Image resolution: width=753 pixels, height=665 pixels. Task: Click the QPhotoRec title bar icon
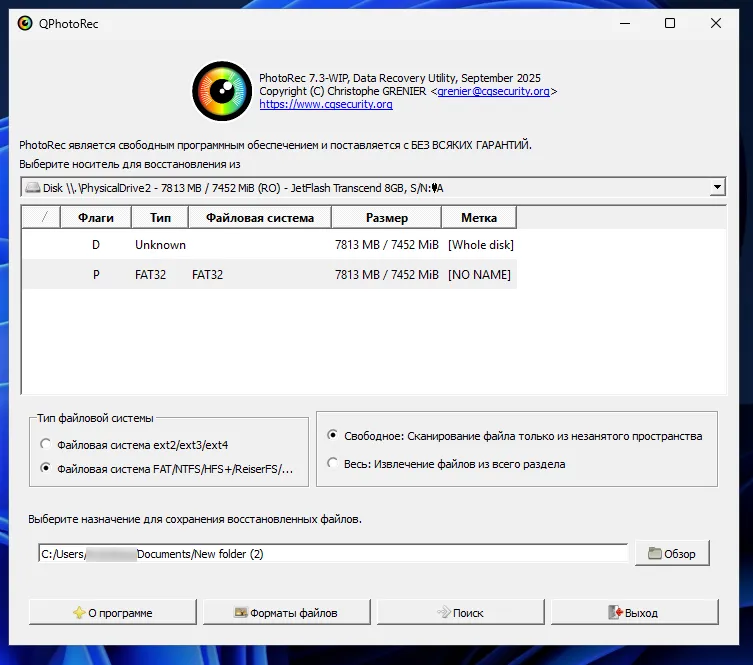click(x=24, y=23)
